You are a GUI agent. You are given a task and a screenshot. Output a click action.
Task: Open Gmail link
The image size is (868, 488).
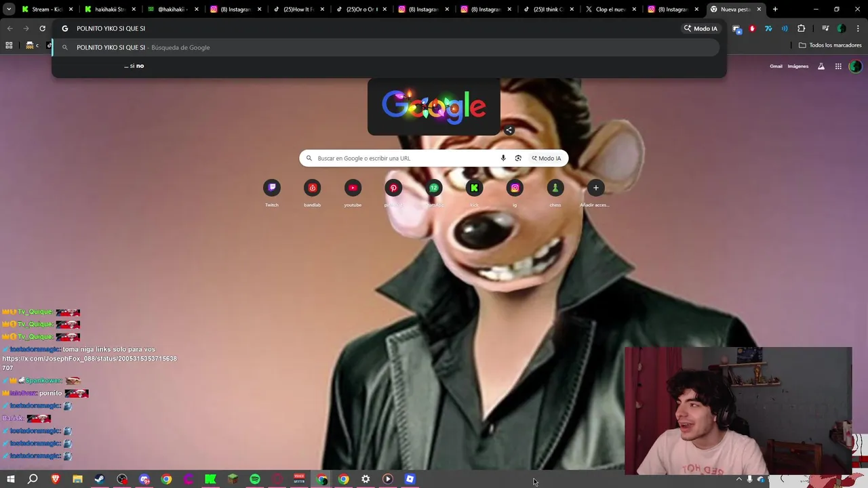776,66
